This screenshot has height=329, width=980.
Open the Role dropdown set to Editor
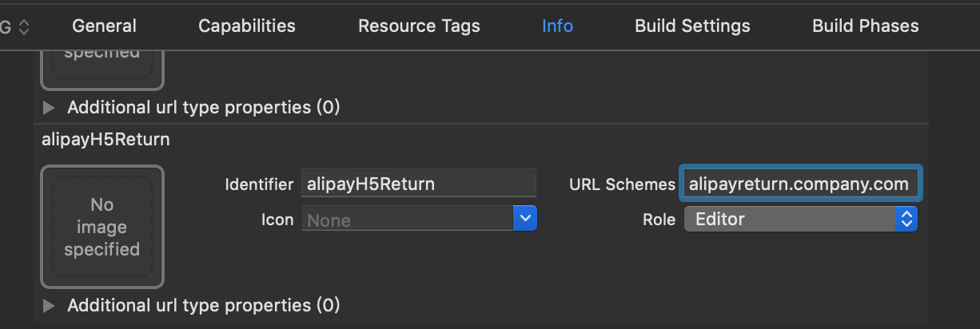tap(800, 219)
